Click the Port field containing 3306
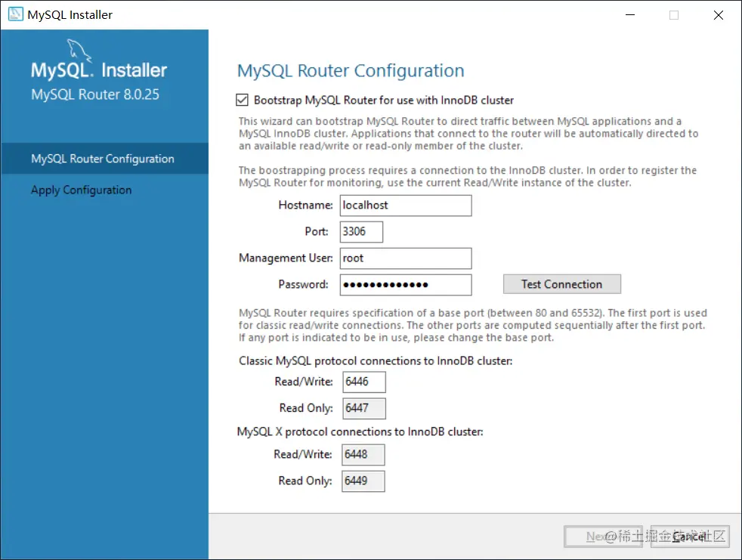This screenshot has height=560, width=742. click(361, 232)
